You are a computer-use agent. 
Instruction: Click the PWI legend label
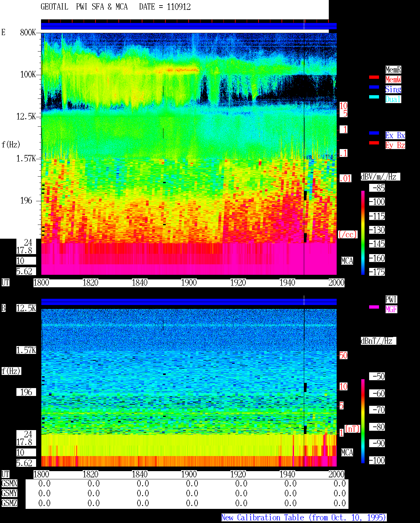(x=391, y=299)
